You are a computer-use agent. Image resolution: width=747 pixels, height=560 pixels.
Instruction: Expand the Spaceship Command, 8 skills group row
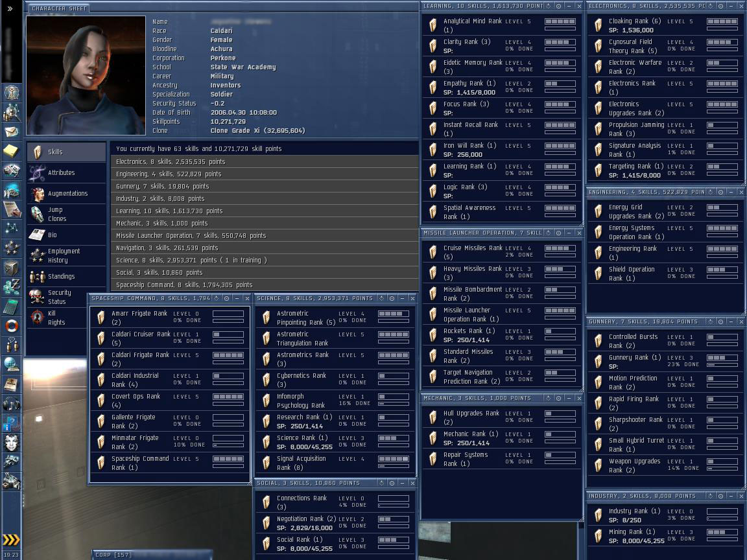tap(265, 285)
